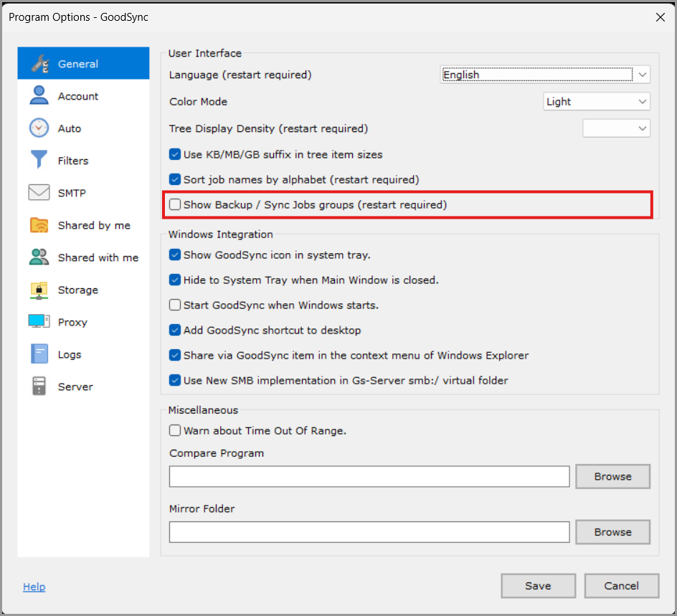
Task: Switch to Proxy settings
Action: 83,322
